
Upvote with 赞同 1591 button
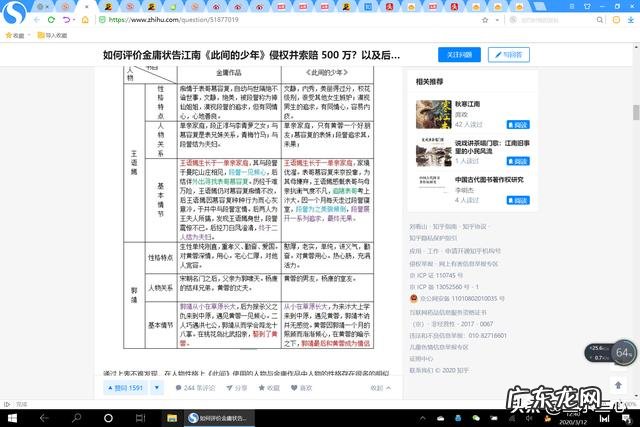tap(126, 388)
